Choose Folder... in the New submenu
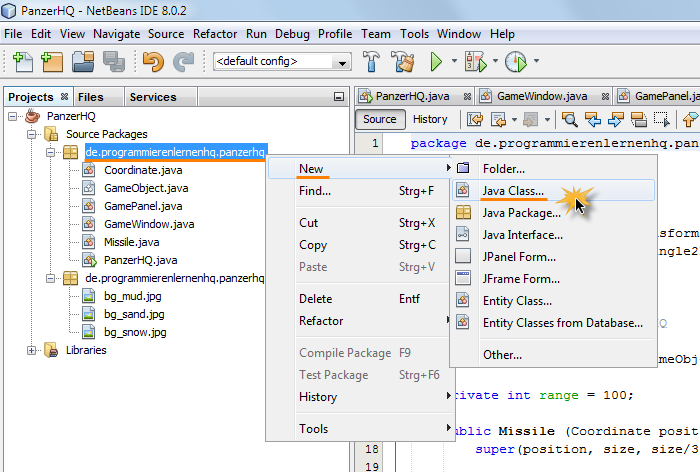 tap(554, 168)
